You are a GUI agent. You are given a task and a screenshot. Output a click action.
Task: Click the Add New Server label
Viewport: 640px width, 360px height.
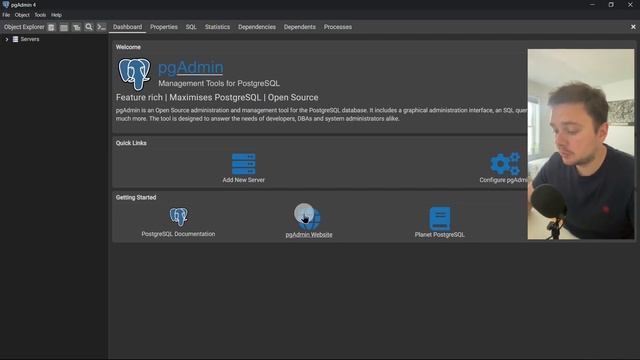[244, 180]
